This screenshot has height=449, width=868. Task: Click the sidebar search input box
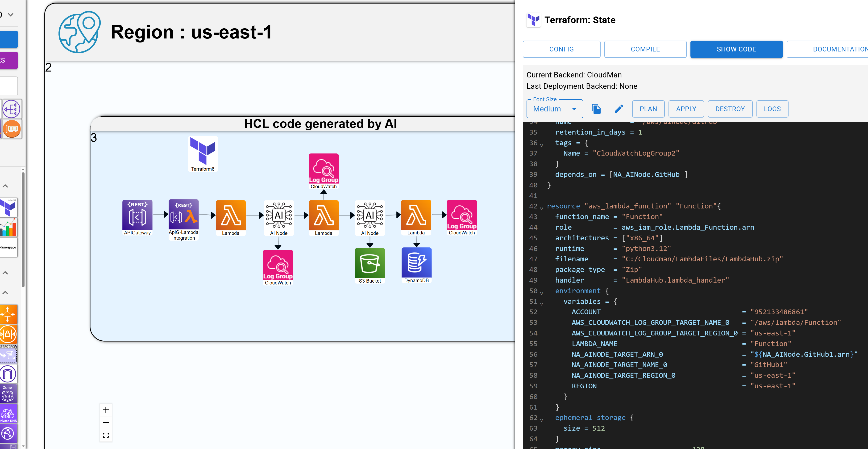click(x=9, y=86)
